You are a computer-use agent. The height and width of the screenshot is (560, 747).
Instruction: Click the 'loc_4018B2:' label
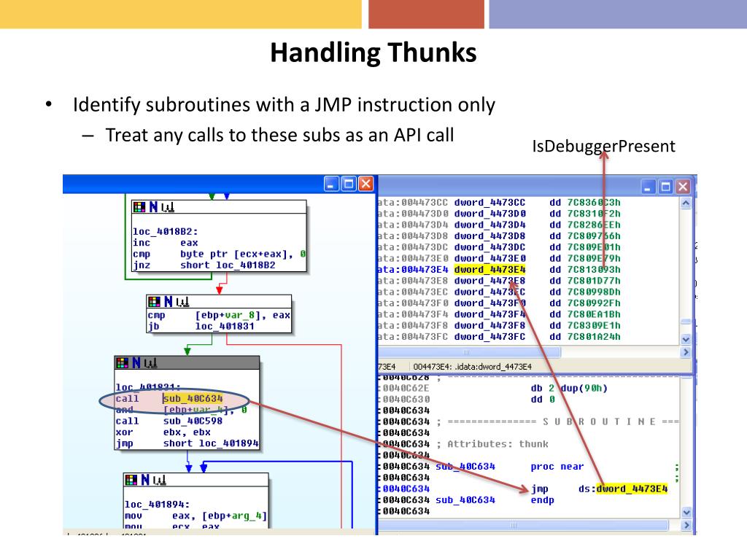point(166,231)
